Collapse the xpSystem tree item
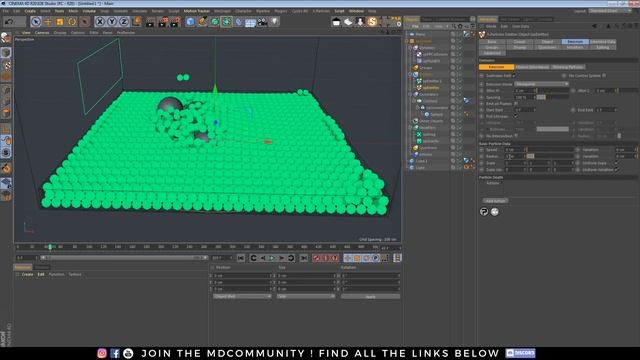 (x=407, y=41)
